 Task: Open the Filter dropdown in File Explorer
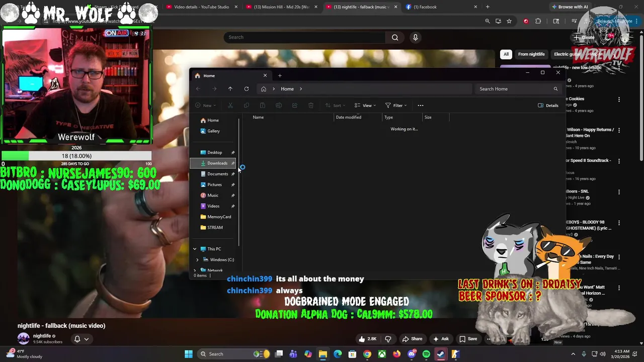pos(396,106)
